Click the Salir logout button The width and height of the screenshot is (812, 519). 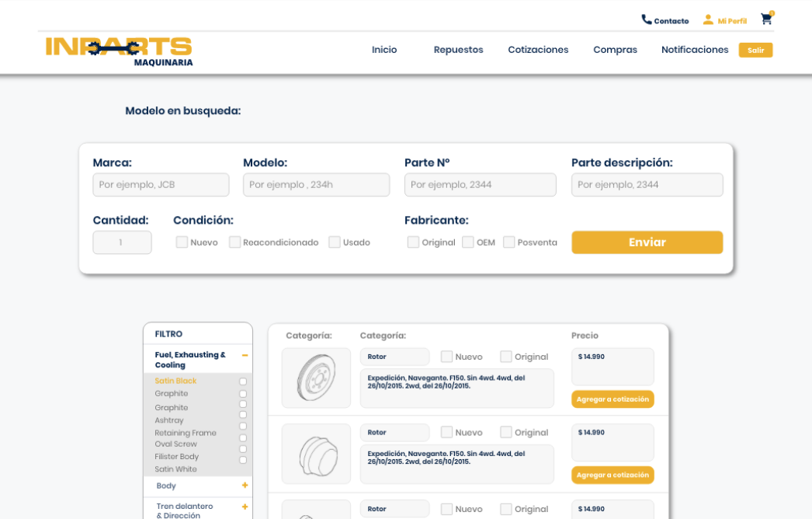(x=755, y=51)
